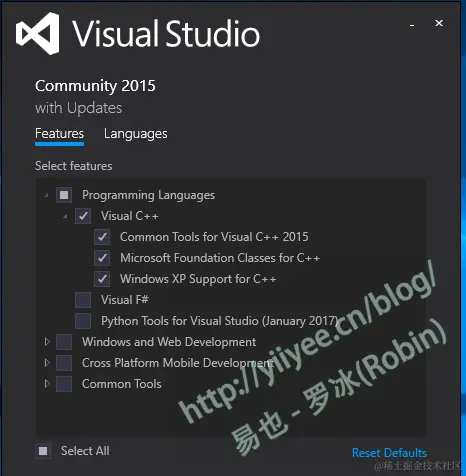Collapse the Programming Languages node
The height and width of the screenshot is (476, 466).
click(46, 195)
